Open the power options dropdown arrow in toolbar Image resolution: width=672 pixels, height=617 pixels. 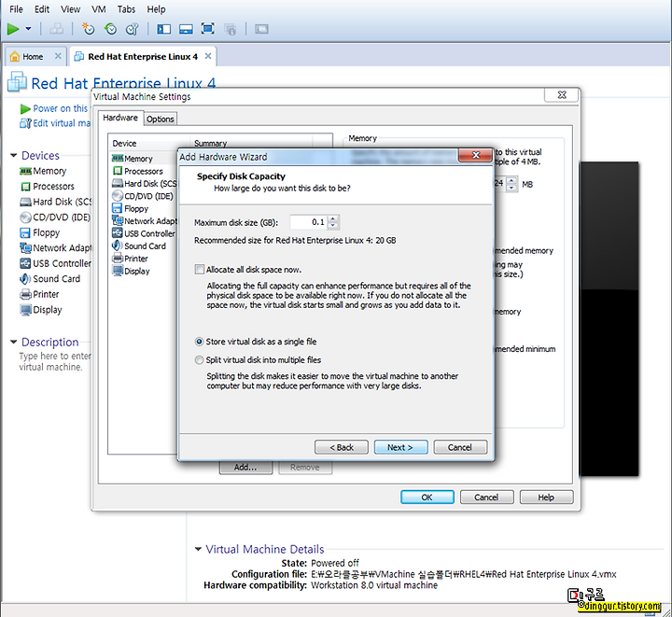pyautogui.click(x=28, y=29)
